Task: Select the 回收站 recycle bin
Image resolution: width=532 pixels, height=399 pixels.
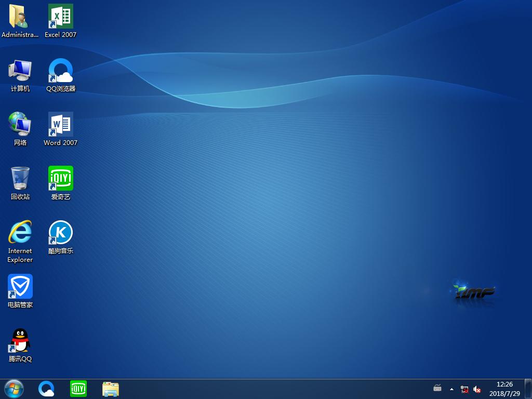Action: 20,183
